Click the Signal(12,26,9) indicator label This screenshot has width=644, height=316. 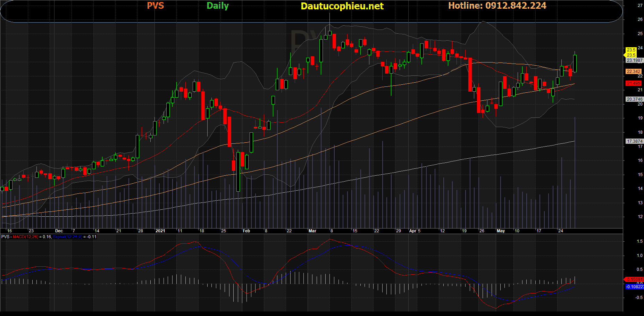68,237
